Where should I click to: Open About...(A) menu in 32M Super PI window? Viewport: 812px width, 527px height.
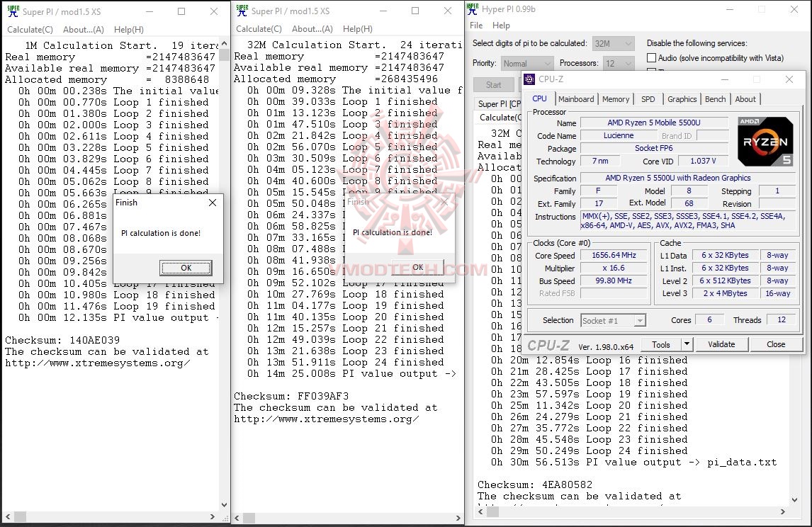312,29
